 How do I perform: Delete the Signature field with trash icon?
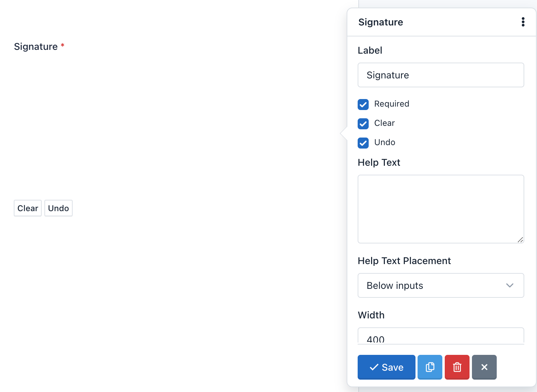pos(457,367)
